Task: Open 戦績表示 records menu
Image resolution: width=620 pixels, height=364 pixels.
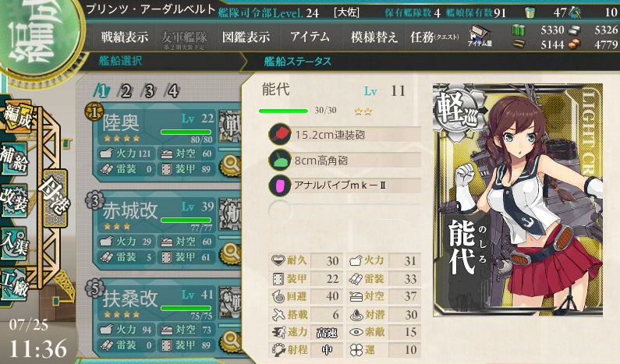Action: (125, 37)
